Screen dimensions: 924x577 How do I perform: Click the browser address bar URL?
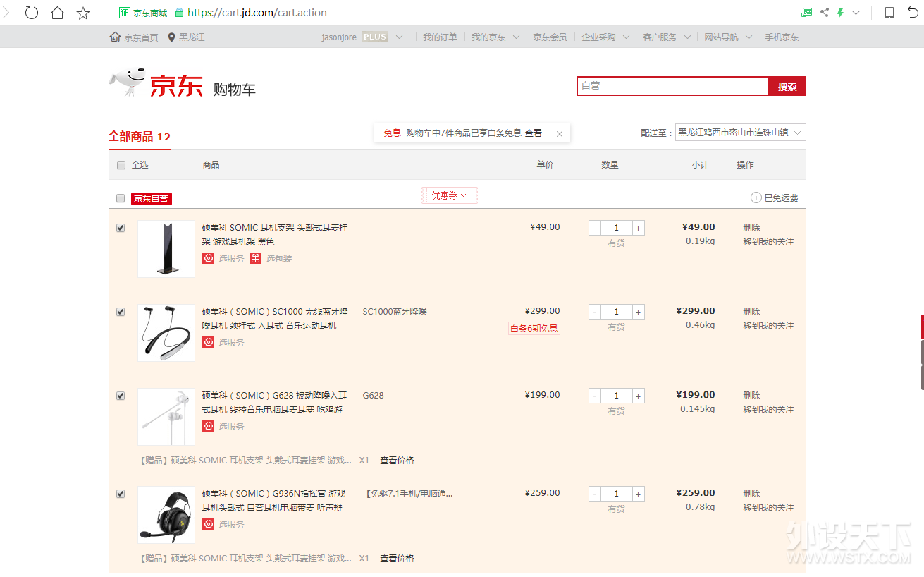[x=257, y=13]
